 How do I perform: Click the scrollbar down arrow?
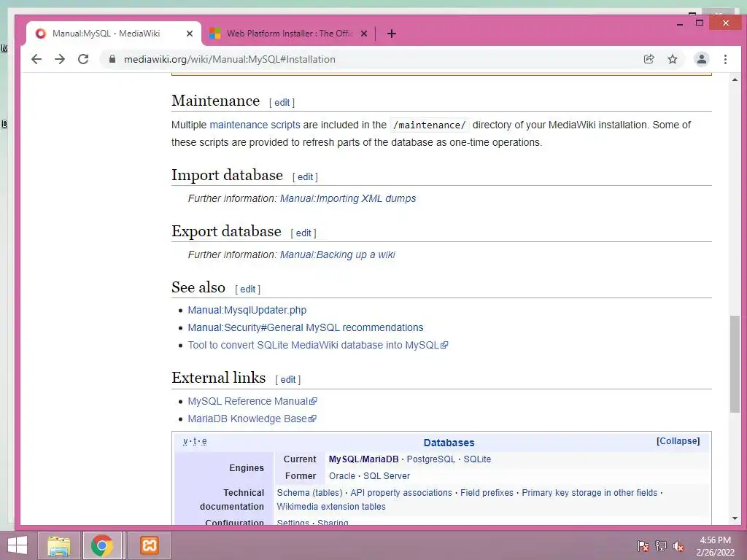click(x=735, y=518)
